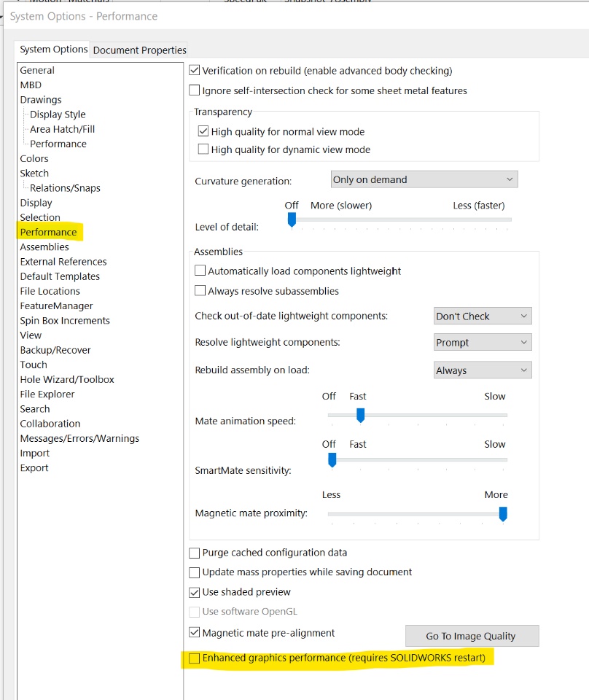The image size is (589, 700).
Task: Open Relations/Snaps under Sketch
Action: (65, 188)
